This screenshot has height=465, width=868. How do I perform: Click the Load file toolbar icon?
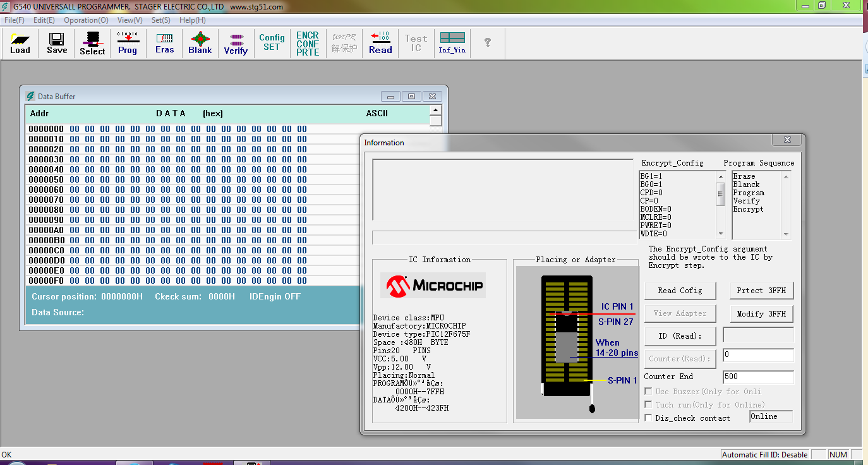click(20, 43)
